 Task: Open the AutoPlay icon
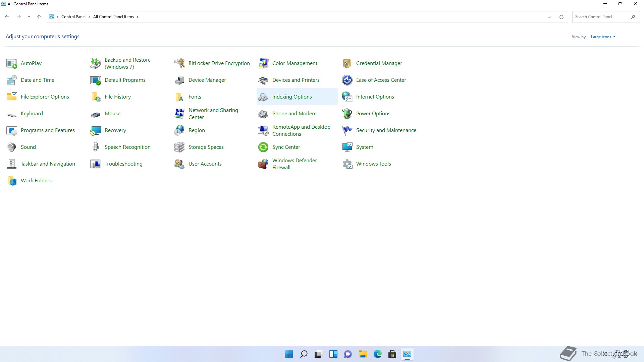coord(12,63)
